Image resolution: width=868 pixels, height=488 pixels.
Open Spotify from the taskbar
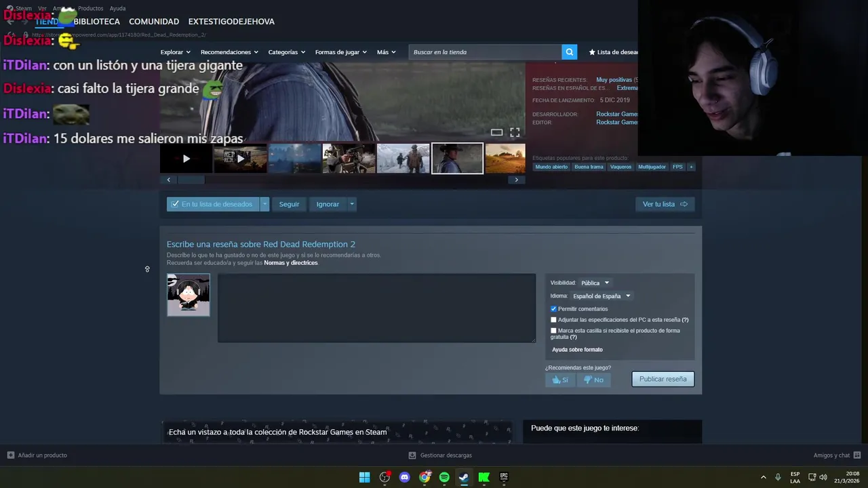[x=444, y=477]
